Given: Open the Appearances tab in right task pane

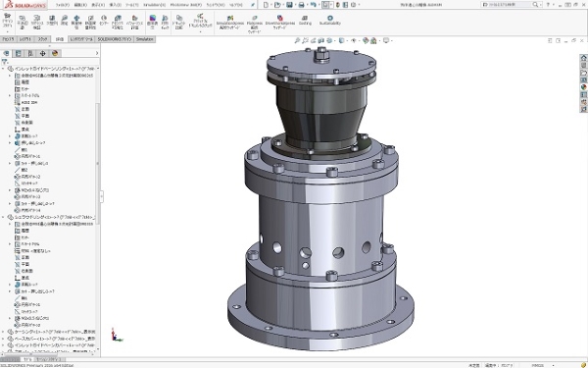Looking at the screenshot, I should 583,87.
